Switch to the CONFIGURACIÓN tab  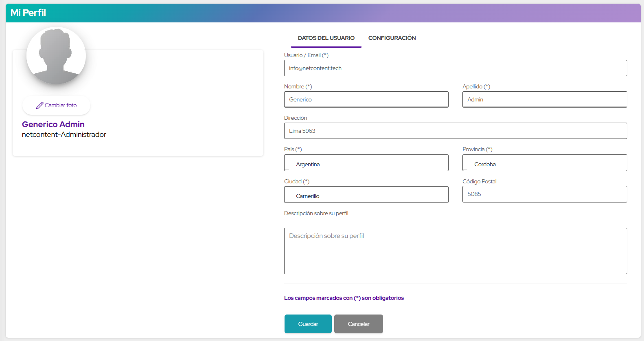click(x=392, y=38)
